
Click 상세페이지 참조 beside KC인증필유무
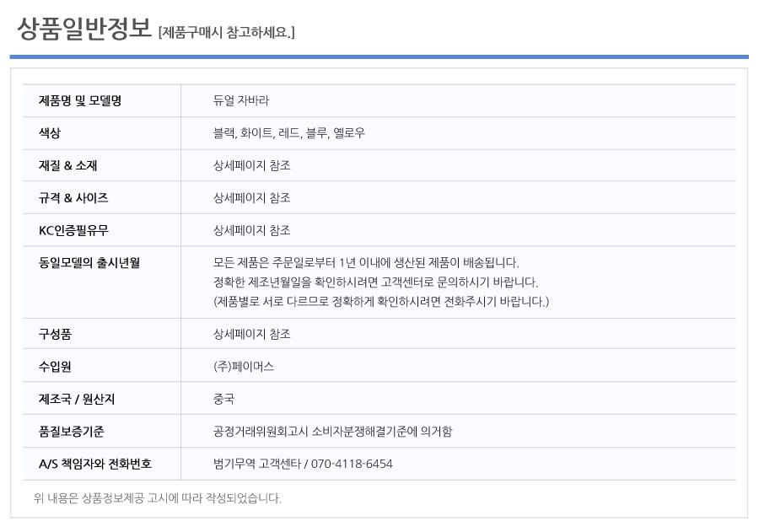(251, 230)
